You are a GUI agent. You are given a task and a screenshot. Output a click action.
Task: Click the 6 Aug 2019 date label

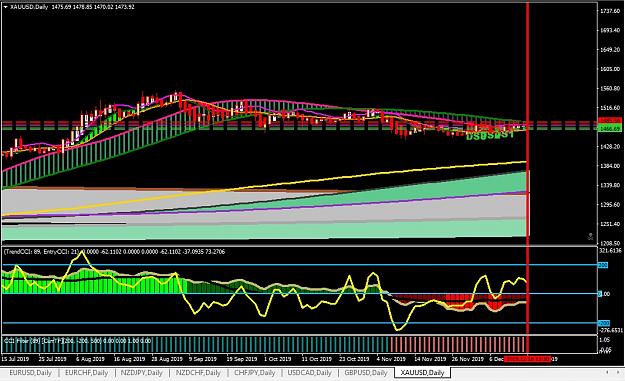[x=90, y=359]
